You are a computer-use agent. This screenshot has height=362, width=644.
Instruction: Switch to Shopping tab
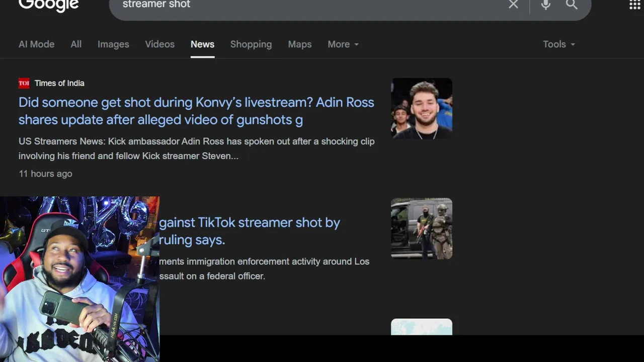point(251,44)
